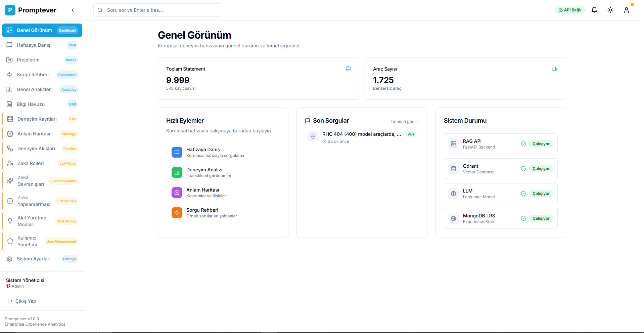The image size is (644, 333).
Task: Open the Sistem Ayarları menu item
Action: coord(34,259)
